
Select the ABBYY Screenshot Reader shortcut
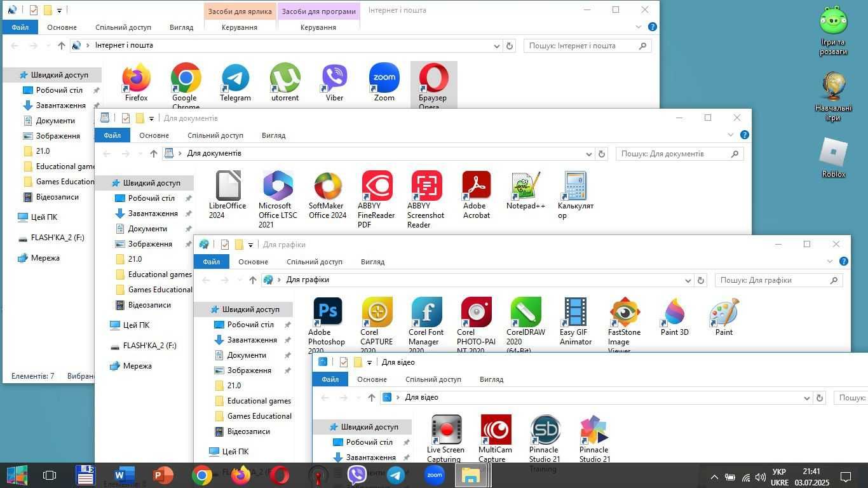[x=426, y=199]
